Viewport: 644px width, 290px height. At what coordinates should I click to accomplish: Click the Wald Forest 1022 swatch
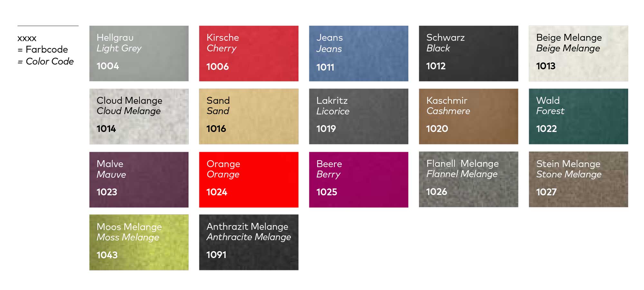578,116
